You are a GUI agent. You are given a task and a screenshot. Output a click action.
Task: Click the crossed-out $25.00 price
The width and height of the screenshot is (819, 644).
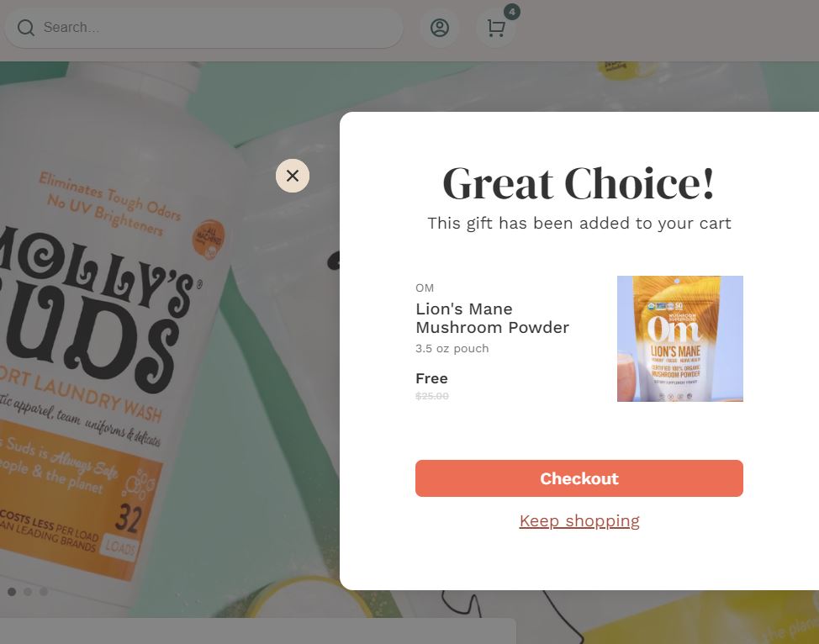tap(432, 396)
